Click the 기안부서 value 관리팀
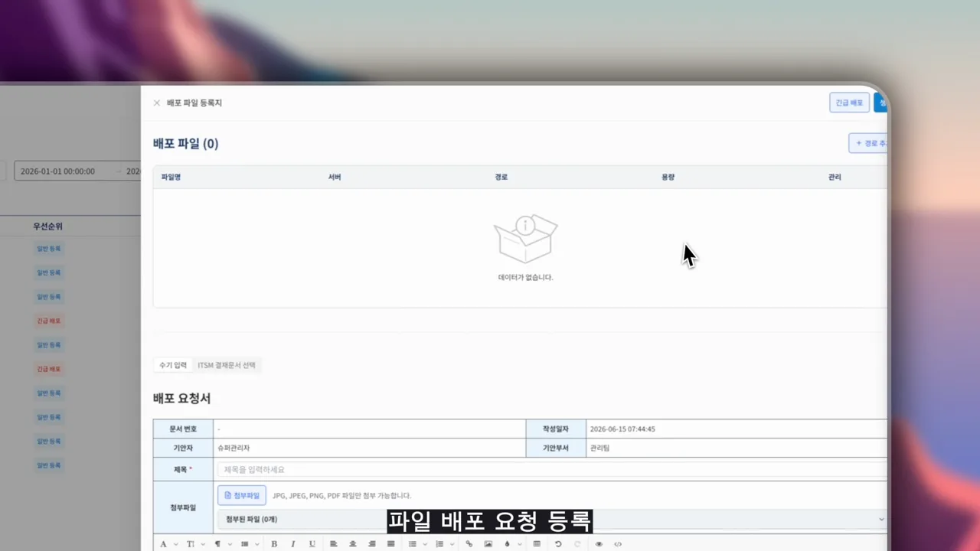 click(x=599, y=448)
